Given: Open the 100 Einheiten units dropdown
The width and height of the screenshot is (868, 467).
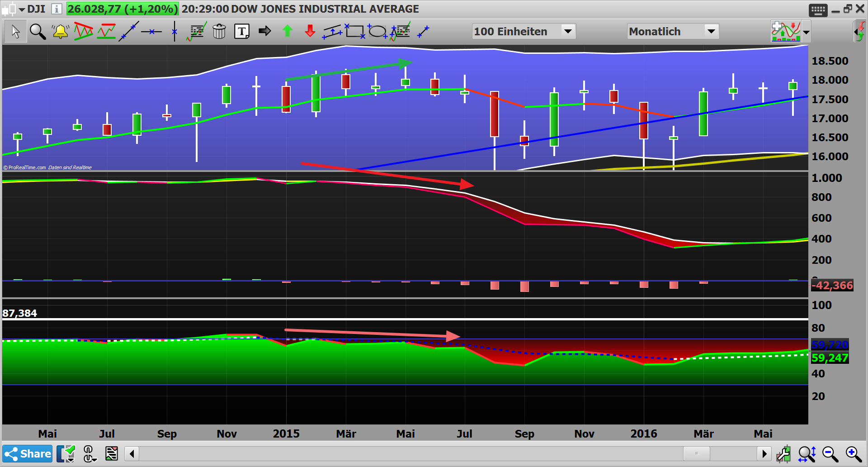Looking at the screenshot, I should tap(524, 31).
